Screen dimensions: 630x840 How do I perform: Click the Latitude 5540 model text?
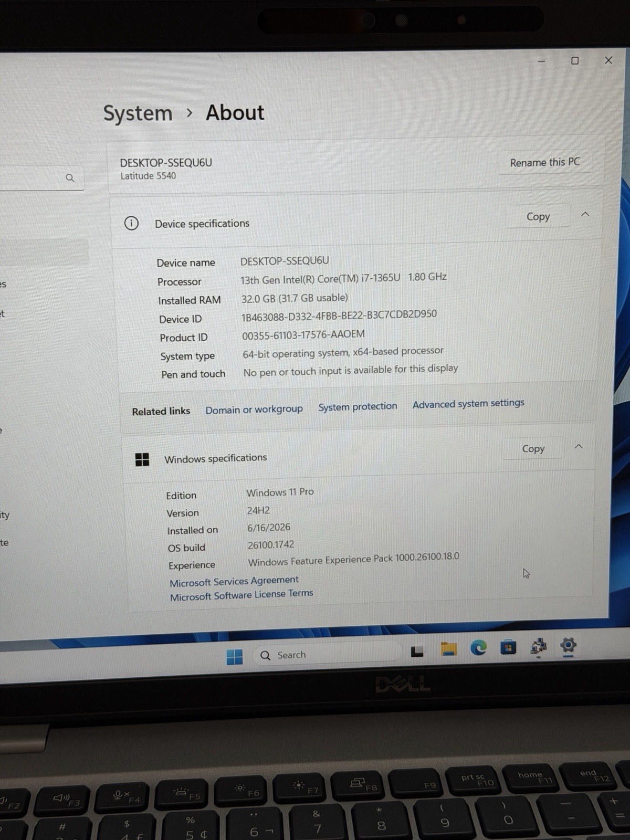point(148,176)
